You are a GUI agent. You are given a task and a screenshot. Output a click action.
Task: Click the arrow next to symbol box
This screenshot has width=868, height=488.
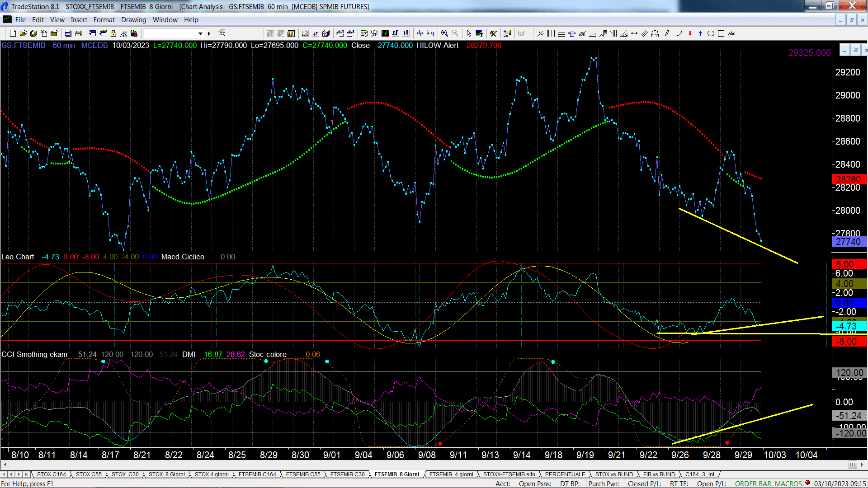(209, 33)
